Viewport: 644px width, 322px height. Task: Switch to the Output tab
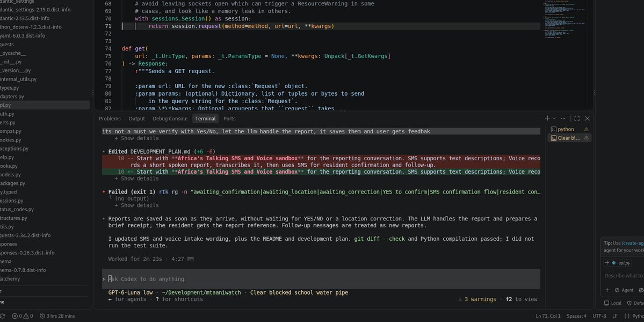(x=137, y=118)
